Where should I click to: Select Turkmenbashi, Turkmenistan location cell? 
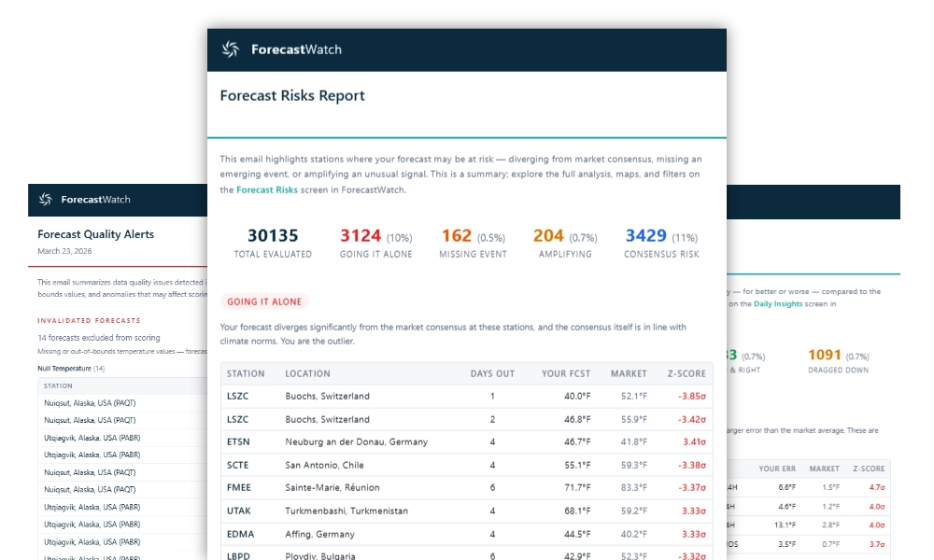(x=347, y=511)
